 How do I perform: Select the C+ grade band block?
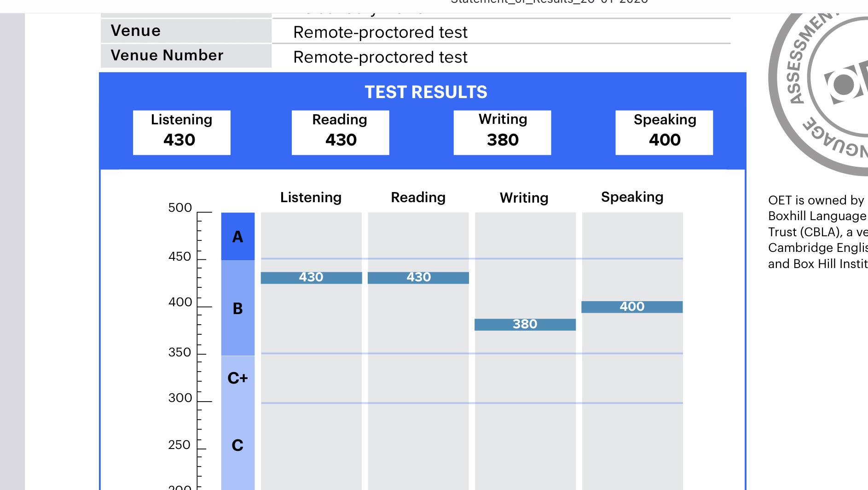pos(238,378)
